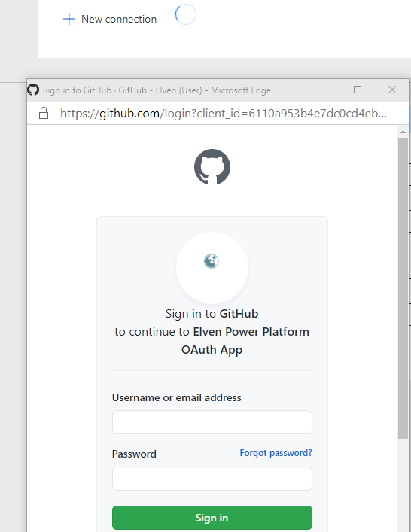411x532 pixels.
Task: Minimize the GitHub sign-in popup window
Action: click(x=323, y=90)
